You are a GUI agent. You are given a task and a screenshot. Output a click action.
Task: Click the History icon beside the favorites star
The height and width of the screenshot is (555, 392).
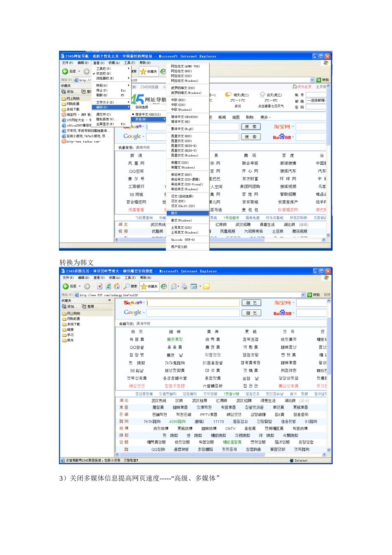pos(164,286)
